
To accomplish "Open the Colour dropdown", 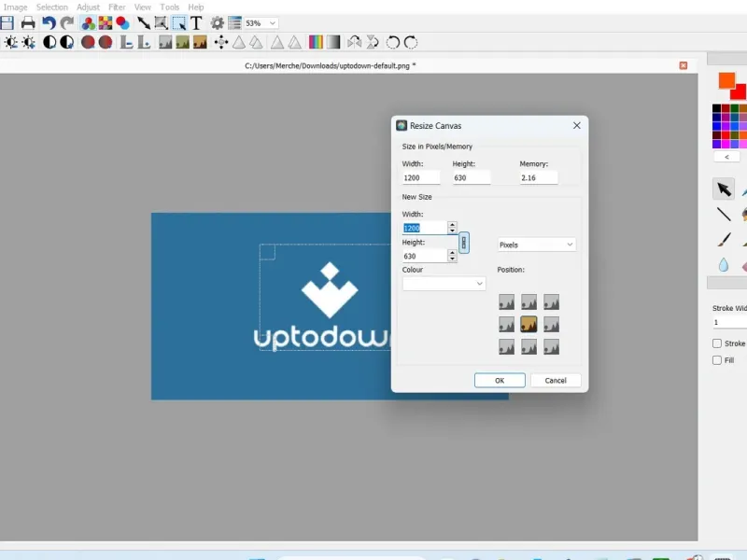I will 444,284.
